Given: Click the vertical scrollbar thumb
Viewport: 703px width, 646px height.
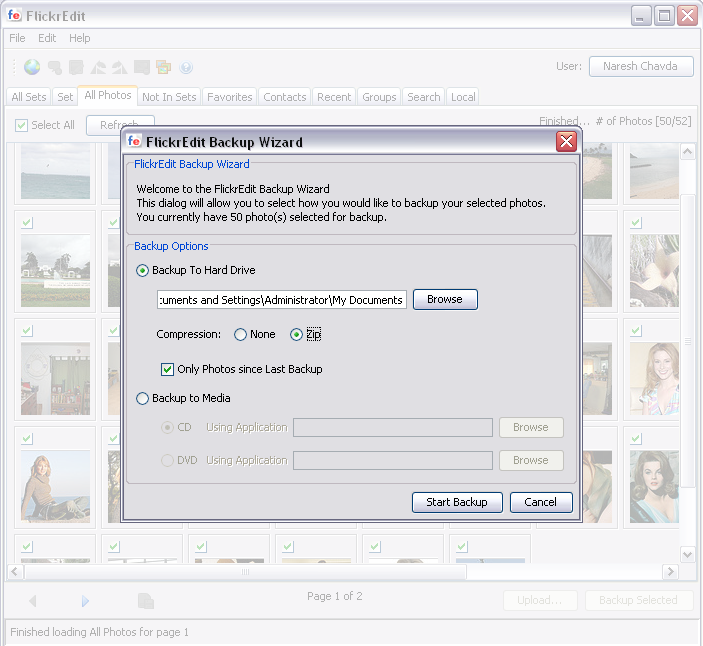Looking at the screenshot, I should (x=687, y=341).
